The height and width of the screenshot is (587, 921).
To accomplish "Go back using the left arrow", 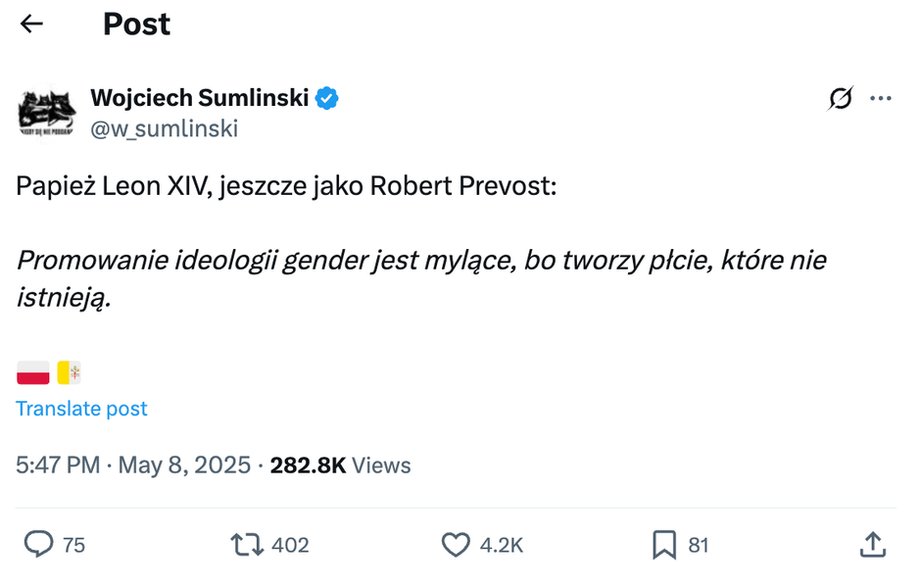I will click(x=31, y=24).
